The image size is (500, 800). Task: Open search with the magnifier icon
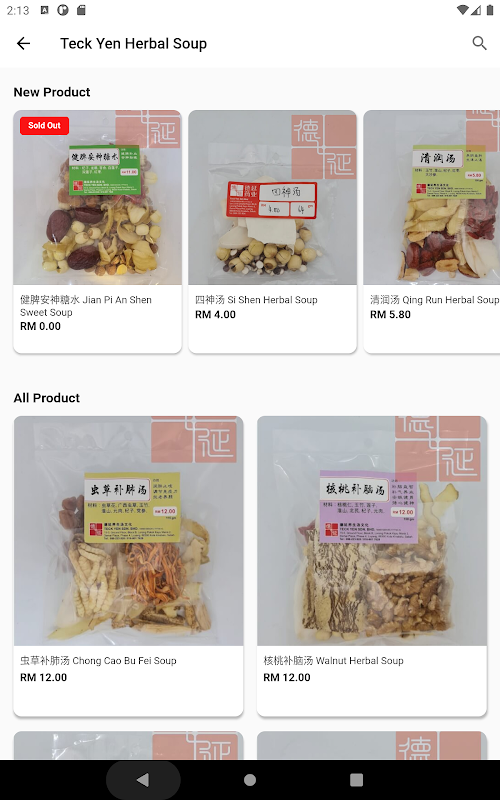[479, 43]
